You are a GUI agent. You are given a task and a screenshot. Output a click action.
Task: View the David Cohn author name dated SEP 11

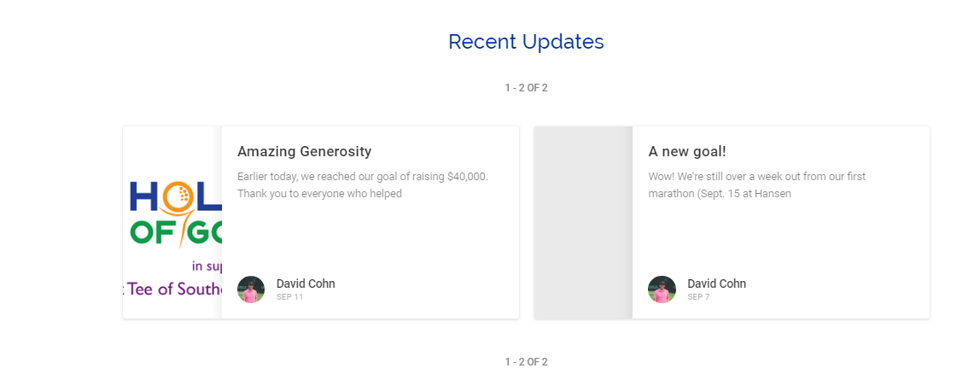coord(306,284)
